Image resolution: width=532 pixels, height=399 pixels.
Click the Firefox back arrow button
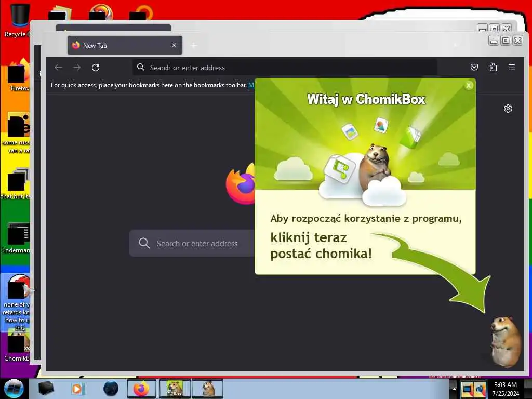pos(58,68)
